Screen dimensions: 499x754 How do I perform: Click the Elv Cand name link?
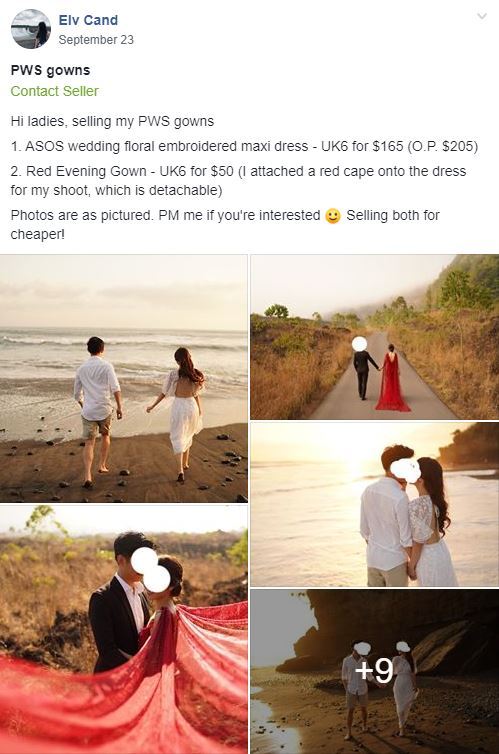[x=88, y=20]
